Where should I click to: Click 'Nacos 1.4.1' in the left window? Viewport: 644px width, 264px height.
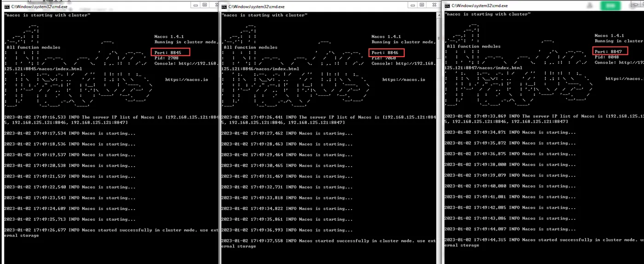[x=169, y=36]
